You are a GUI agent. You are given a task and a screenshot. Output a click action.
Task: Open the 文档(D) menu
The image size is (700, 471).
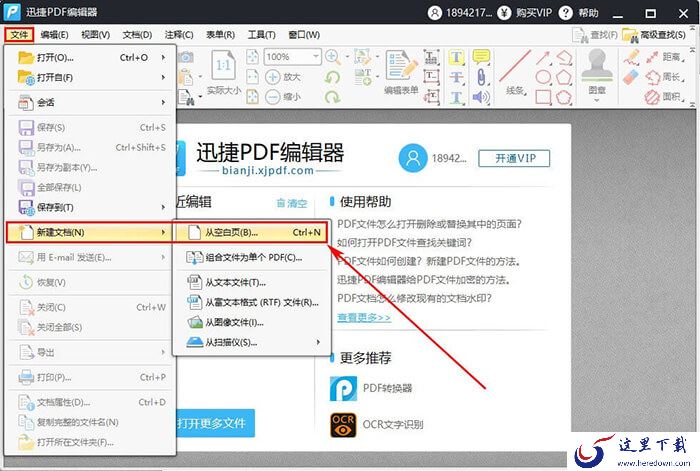tap(138, 35)
